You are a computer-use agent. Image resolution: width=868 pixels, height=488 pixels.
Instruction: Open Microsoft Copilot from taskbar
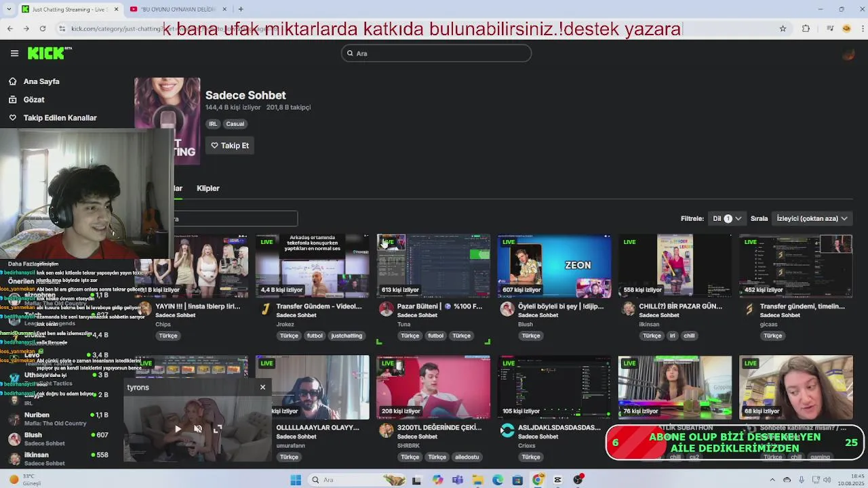(437, 480)
